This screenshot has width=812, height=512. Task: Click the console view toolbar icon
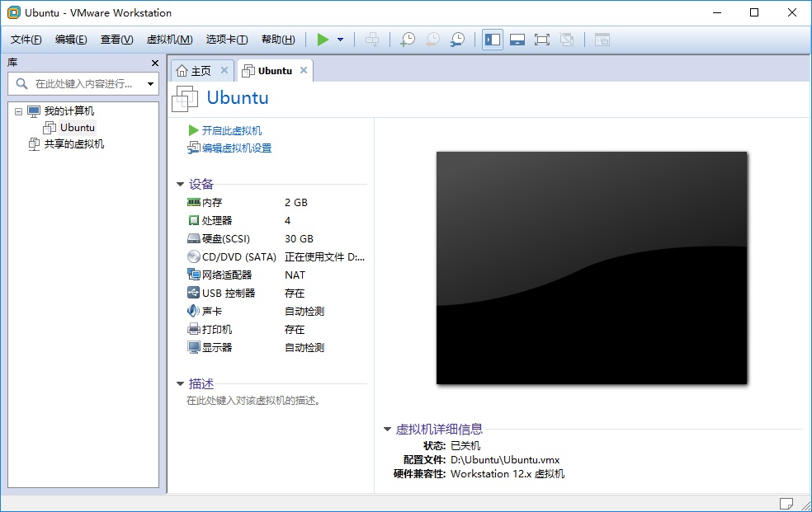602,40
